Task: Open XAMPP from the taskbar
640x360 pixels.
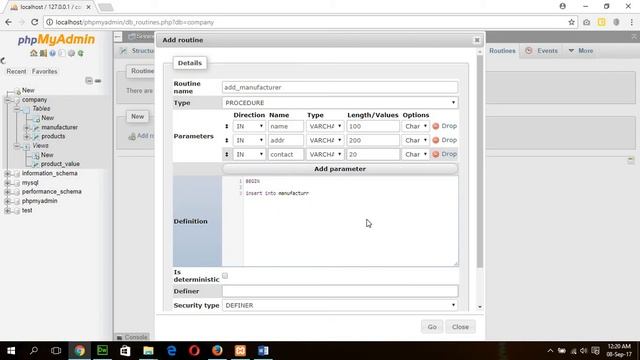Action: pos(240,351)
